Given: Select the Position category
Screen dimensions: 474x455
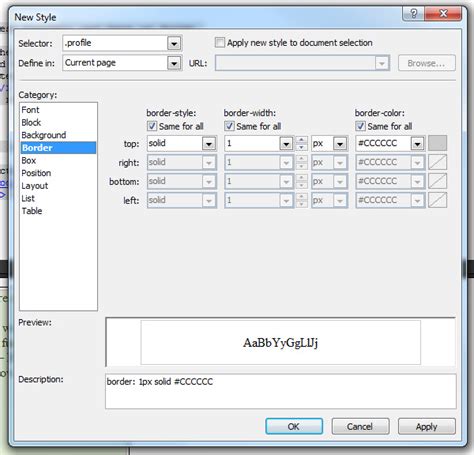Looking at the screenshot, I should tap(58, 173).
